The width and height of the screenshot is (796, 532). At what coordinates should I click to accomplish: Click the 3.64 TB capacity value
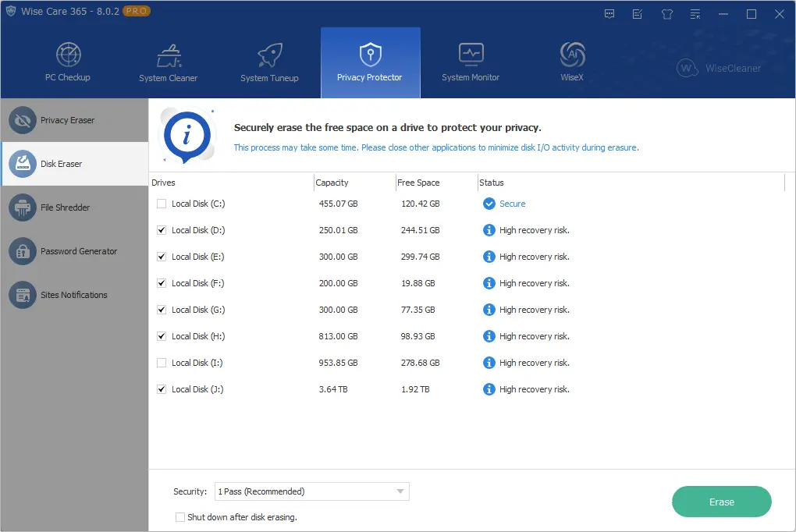tap(333, 389)
